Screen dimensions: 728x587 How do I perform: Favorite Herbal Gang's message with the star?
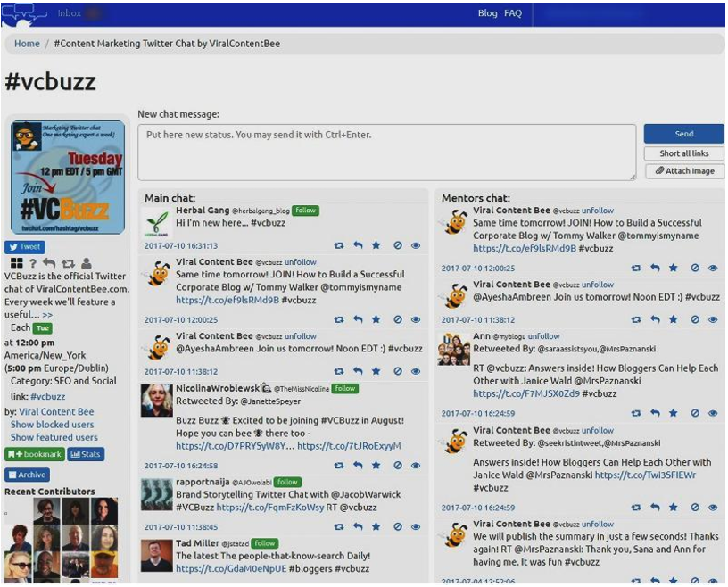[x=376, y=244]
